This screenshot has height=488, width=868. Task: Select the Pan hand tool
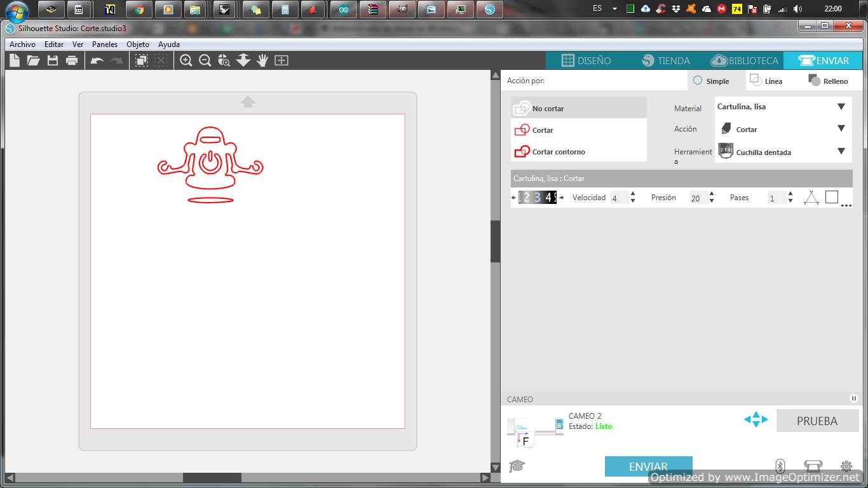262,60
